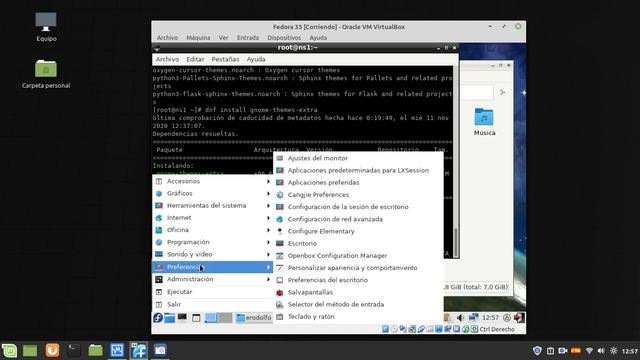Image resolution: width=640 pixels, height=360 pixels.
Task: Choose Ejecutar in the start menu
Action: [x=212, y=292]
